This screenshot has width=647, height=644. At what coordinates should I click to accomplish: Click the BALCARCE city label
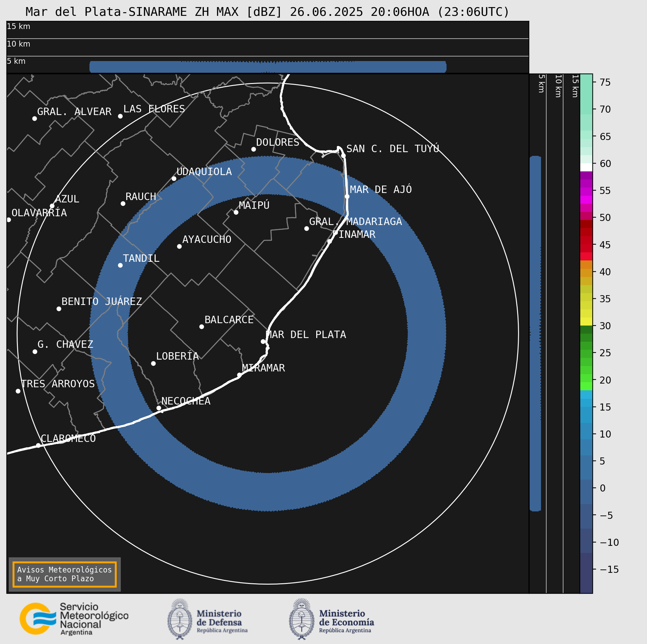tap(229, 320)
